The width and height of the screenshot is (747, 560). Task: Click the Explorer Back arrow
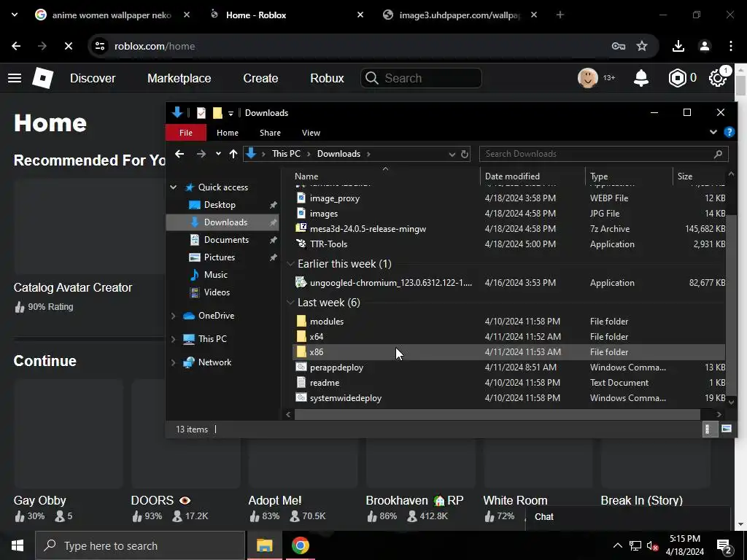click(x=179, y=154)
